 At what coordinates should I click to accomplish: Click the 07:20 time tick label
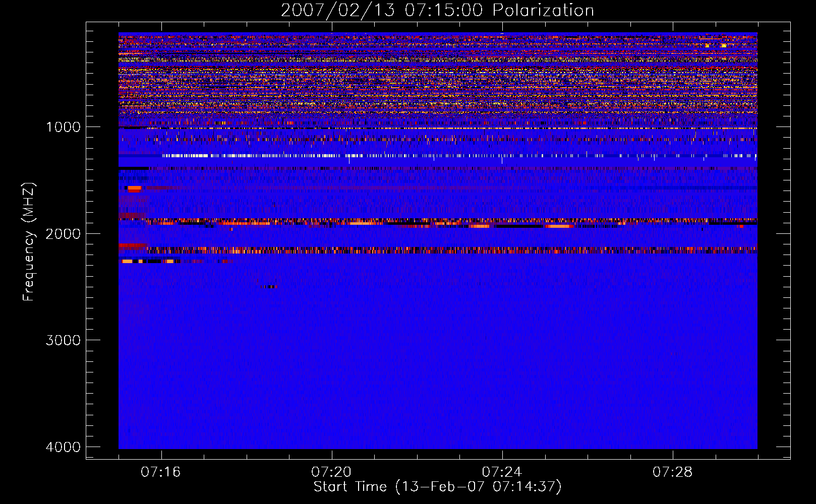coord(331,472)
